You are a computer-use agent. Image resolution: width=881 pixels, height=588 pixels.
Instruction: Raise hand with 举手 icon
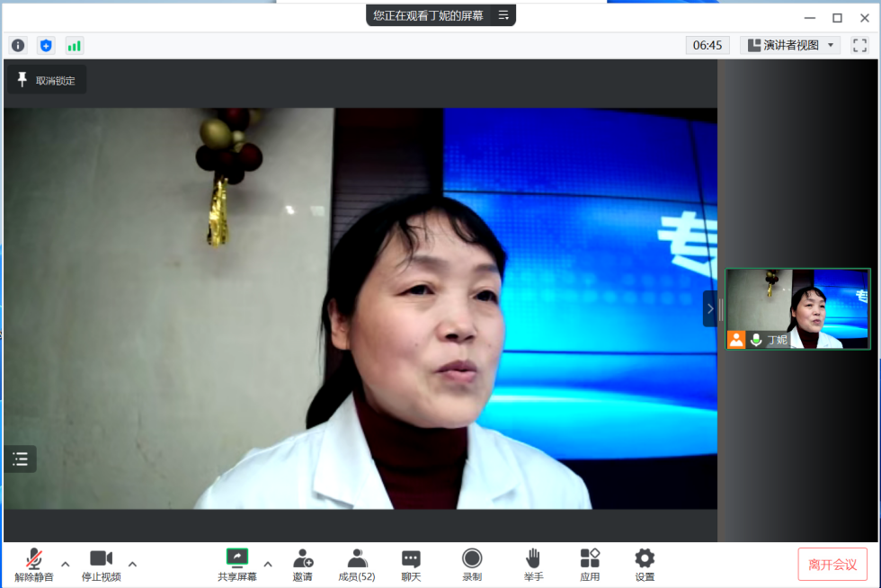[533, 564]
